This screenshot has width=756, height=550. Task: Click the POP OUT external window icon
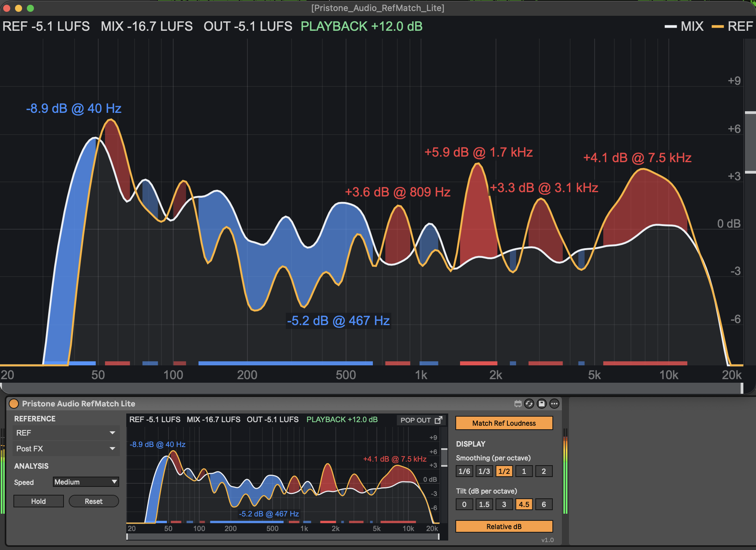438,420
